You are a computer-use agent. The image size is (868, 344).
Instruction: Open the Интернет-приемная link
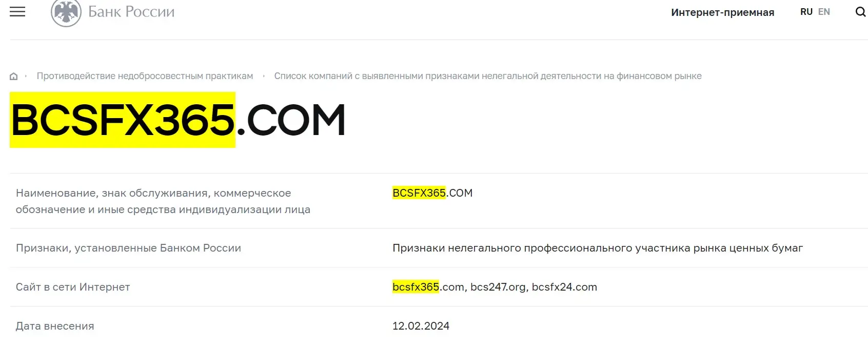click(722, 12)
